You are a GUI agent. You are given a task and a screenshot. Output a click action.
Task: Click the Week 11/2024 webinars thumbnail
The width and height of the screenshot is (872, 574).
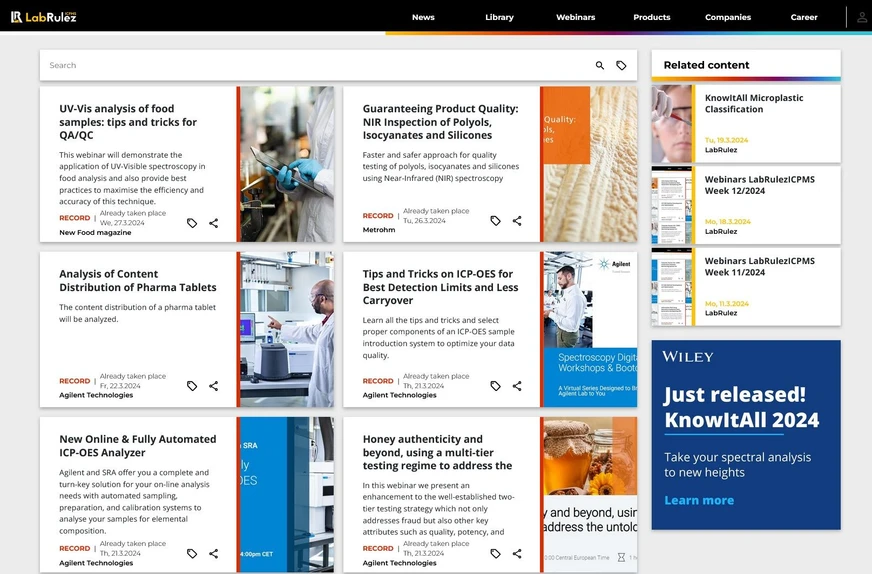point(672,286)
